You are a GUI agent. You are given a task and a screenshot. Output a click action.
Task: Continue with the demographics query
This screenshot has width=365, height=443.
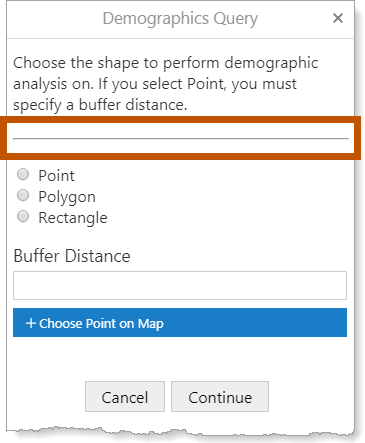tap(220, 397)
